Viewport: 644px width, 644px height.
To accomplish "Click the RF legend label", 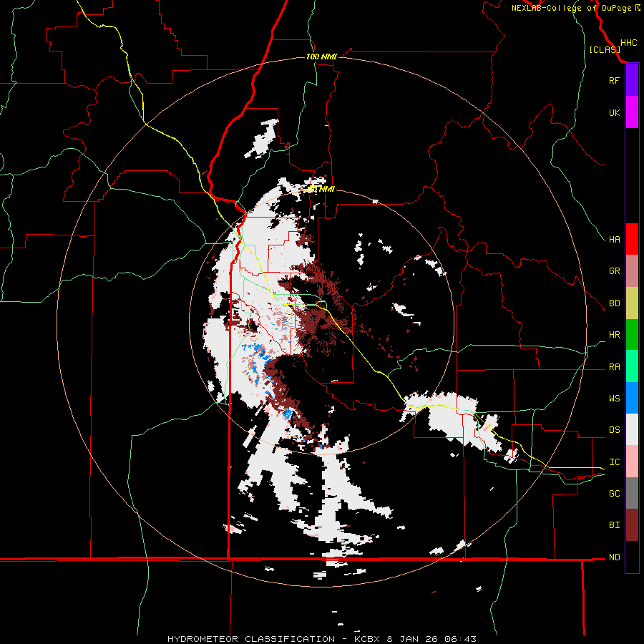I will (x=614, y=80).
